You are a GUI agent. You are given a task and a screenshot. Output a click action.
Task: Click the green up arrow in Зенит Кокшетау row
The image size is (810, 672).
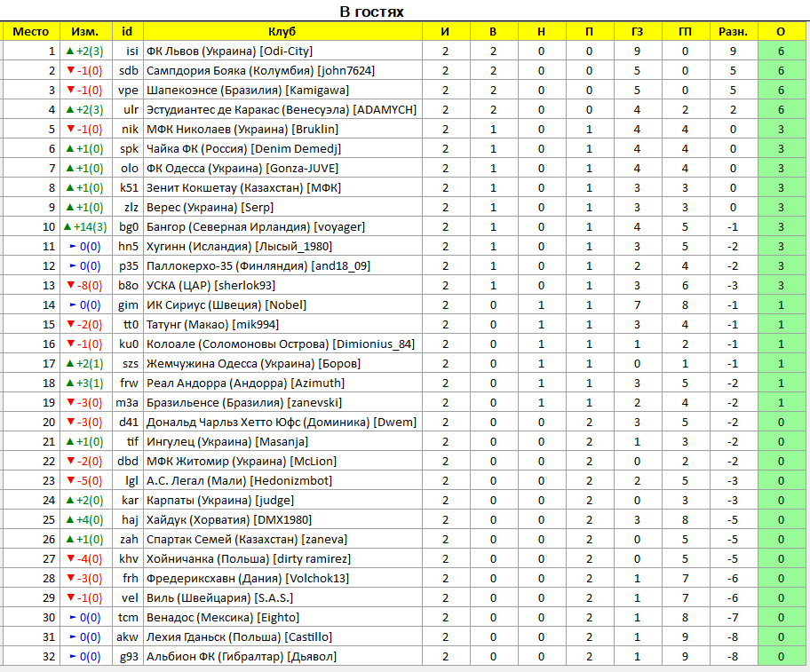pyautogui.click(x=70, y=188)
